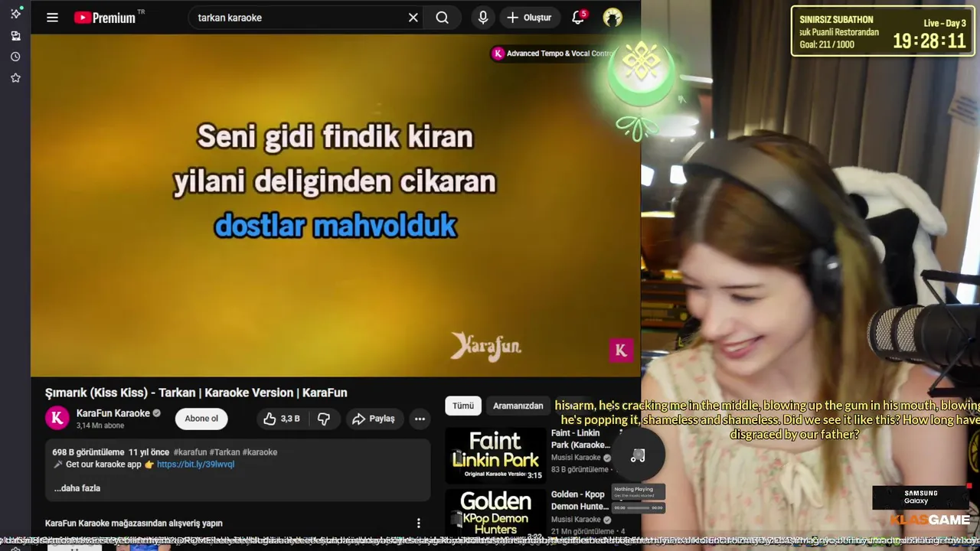
Task: Expand the description with ...daha fazla
Action: click(77, 488)
